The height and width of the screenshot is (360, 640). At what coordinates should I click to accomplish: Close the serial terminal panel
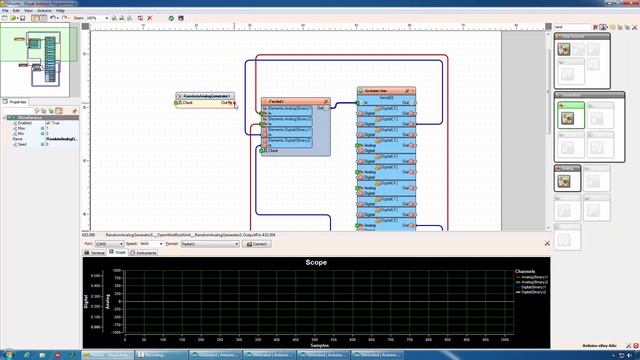coord(547,243)
